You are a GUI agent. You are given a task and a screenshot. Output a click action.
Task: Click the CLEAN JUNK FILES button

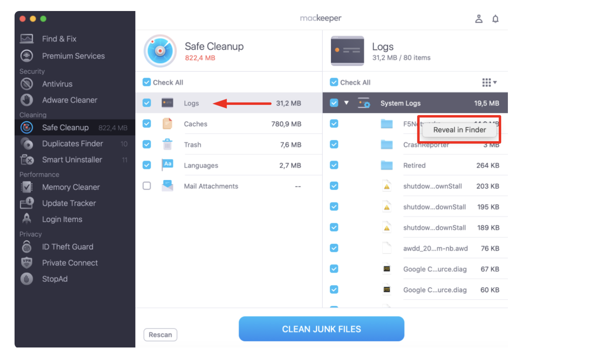click(x=321, y=329)
